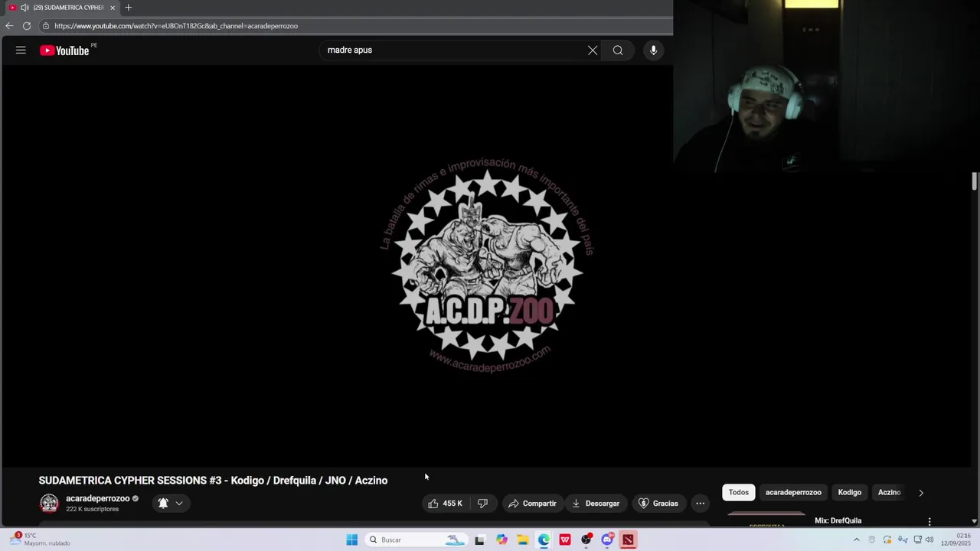The width and height of the screenshot is (980, 551).
Task: Open Task View on the taskbar
Action: (x=480, y=540)
